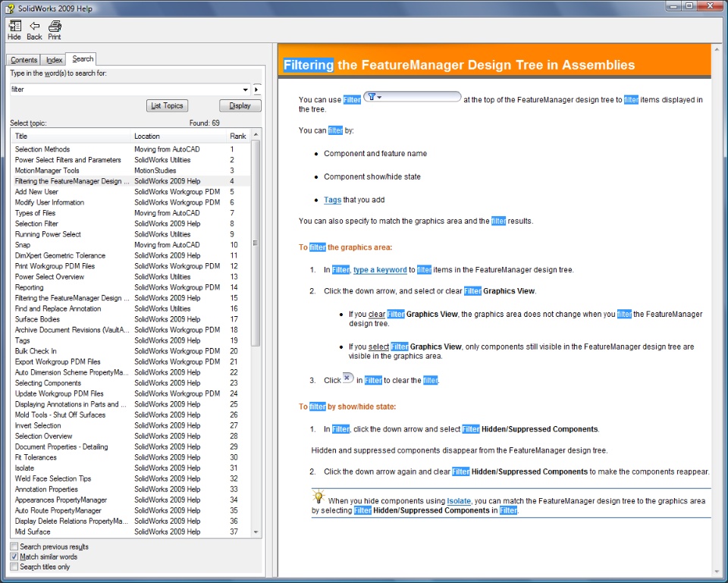This screenshot has height=583, width=728.
Task: Print the topic with the Print icon
Action: (x=55, y=30)
